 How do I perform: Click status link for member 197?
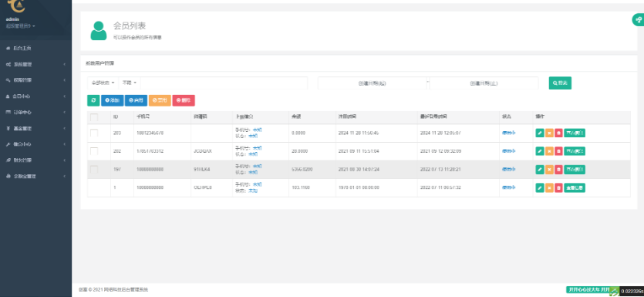coord(509,169)
